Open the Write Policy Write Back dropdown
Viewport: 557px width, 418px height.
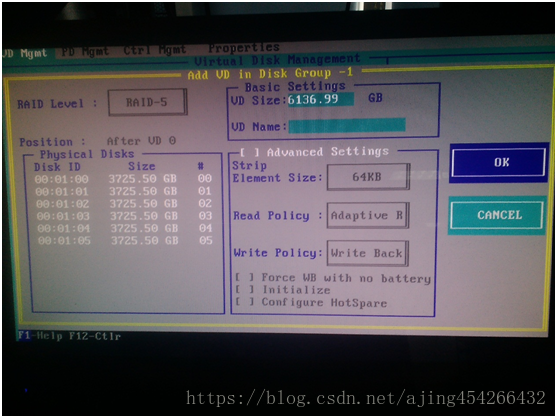pos(367,253)
